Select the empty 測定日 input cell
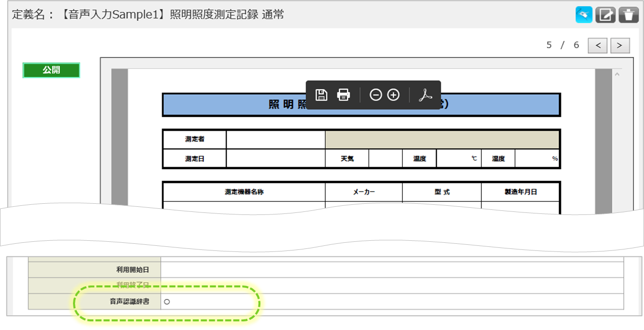 [x=275, y=159]
